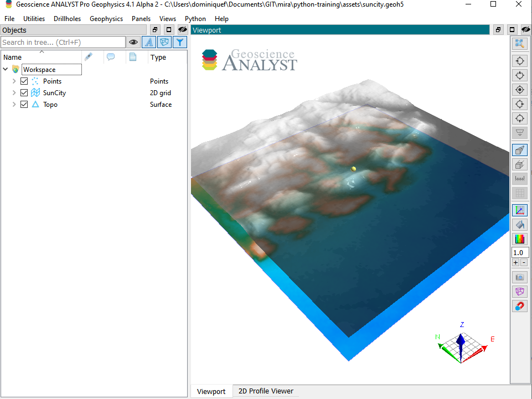Click the Search in tree field

63,42
